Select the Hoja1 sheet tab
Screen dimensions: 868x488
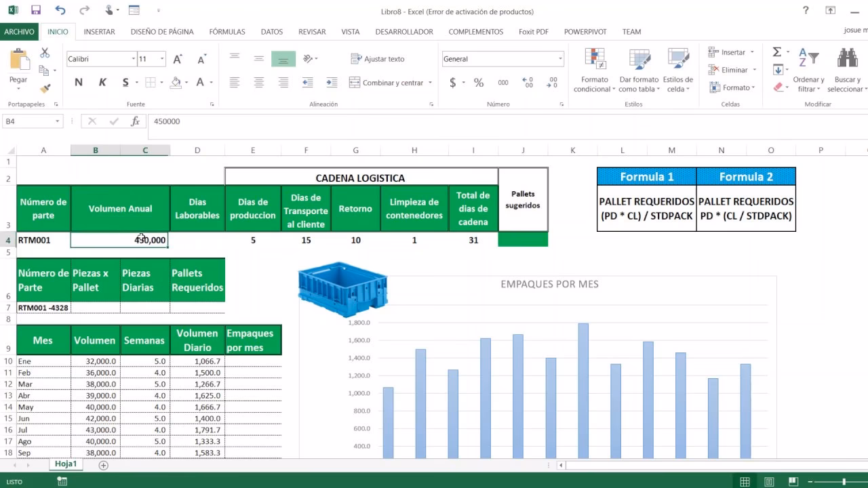(66, 464)
